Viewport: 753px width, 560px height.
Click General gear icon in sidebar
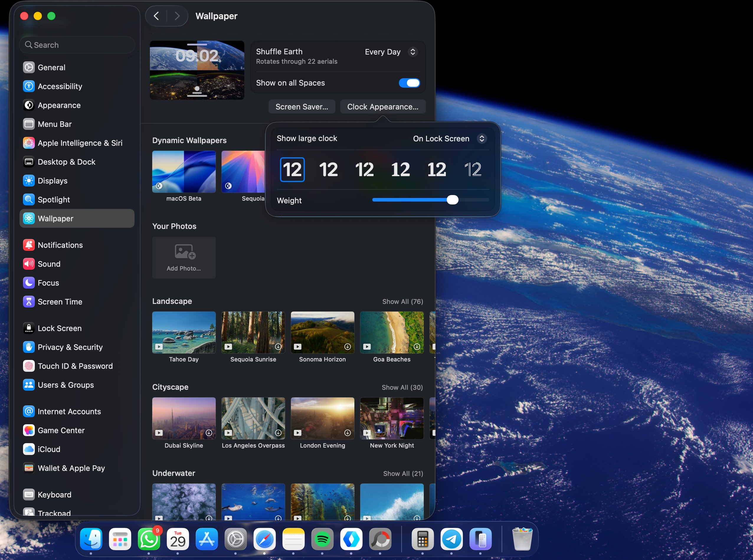29,68
